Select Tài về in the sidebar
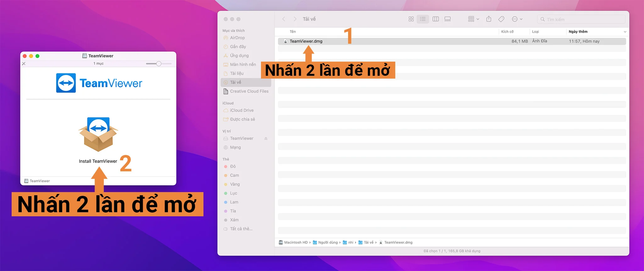The width and height of the screenshot is (644, 271). pyautogui.click(x=246, y=82)
